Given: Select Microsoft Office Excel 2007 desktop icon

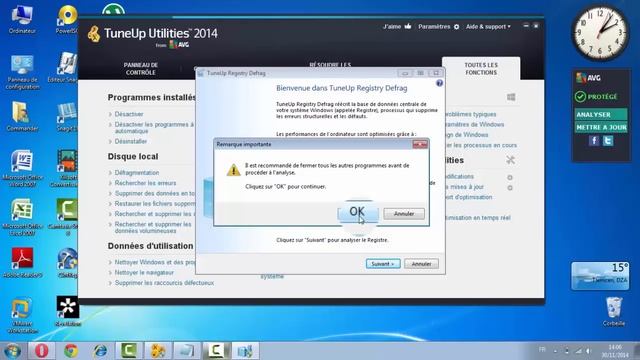Looking at the screenshot, I should pos(22,217).
